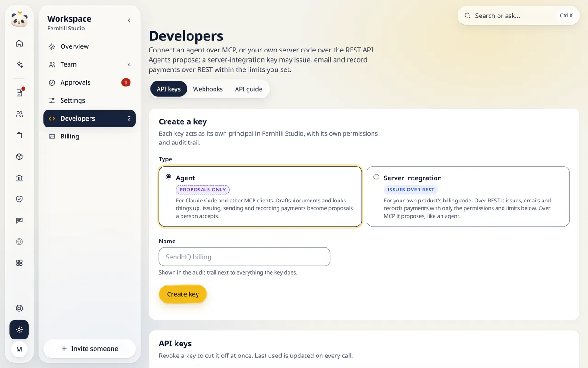Open the chat message icon
Screen dimensions: 588x368
(19, 220)
